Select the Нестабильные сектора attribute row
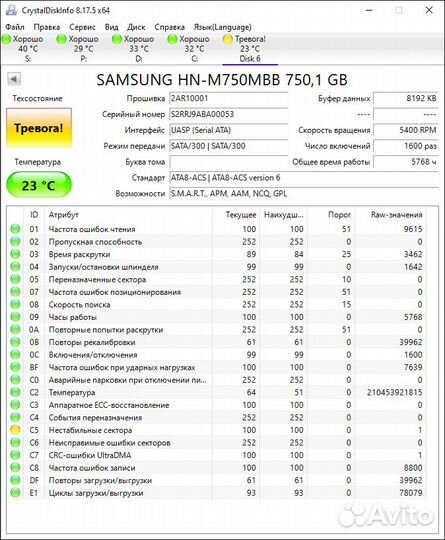This screenshot has height=540, width=445. pos(217,430)
